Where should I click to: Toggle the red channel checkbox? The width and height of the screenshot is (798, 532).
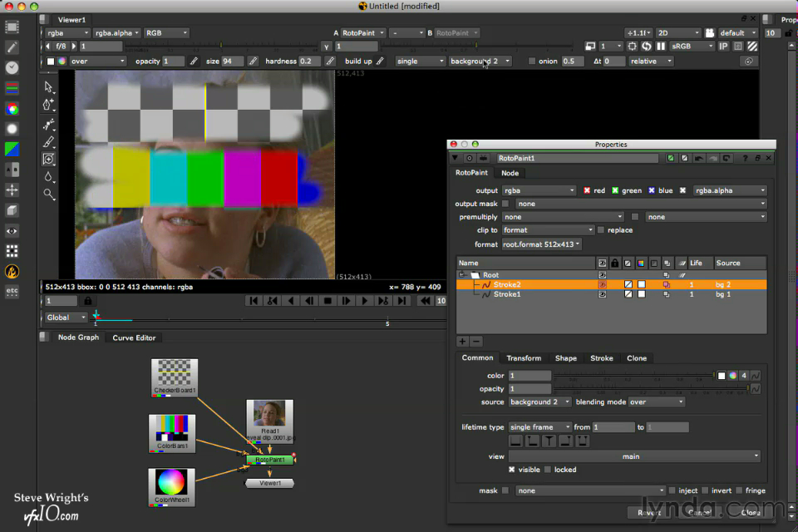click(587, 190)
